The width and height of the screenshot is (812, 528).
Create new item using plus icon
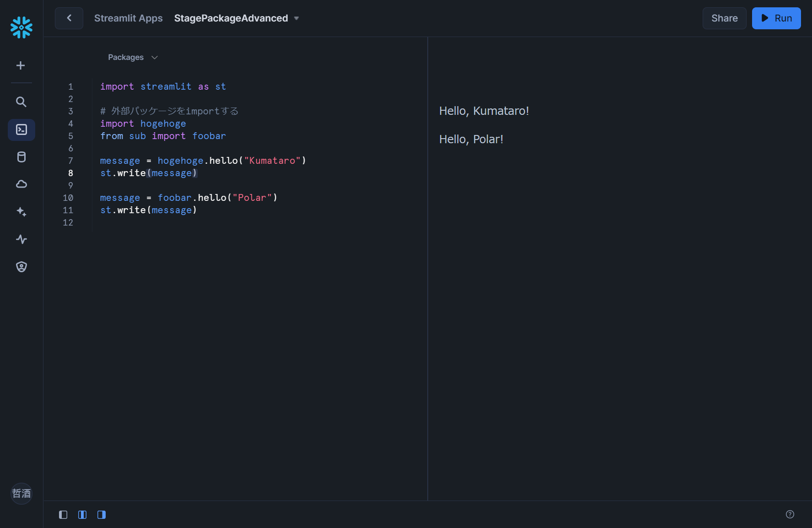[x=21, y=65]
